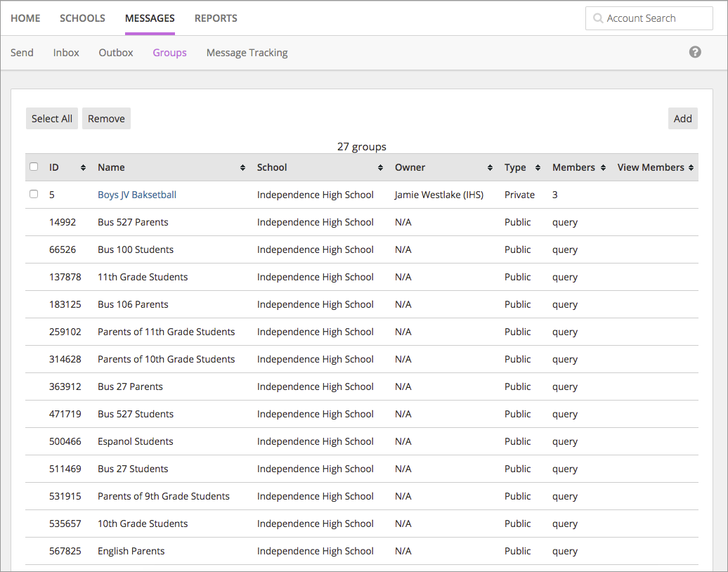728x572 pixels.
Task: Click Parents of 9th Grade Students
Action: pos(164,496)
